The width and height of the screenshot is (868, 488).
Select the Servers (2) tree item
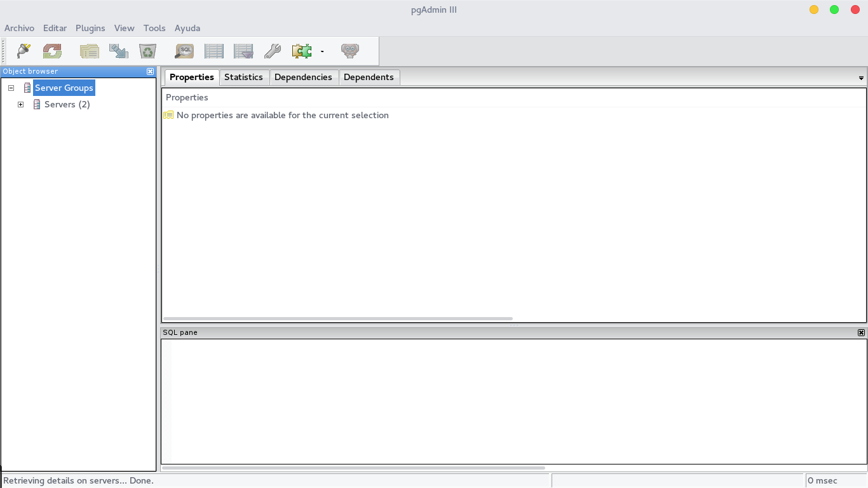(x=67, y=104)
